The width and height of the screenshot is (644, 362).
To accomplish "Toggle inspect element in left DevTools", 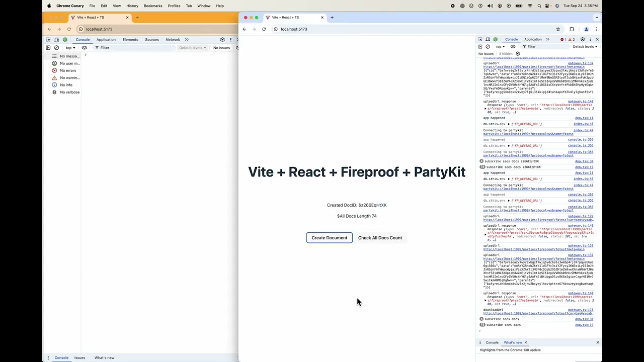I will point(48,40).
